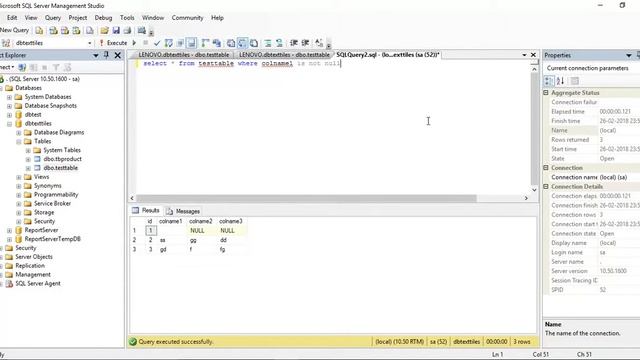Increase indent of the selected lines
The width and height of the screenshot is (640, 360).
coord(305,43)
